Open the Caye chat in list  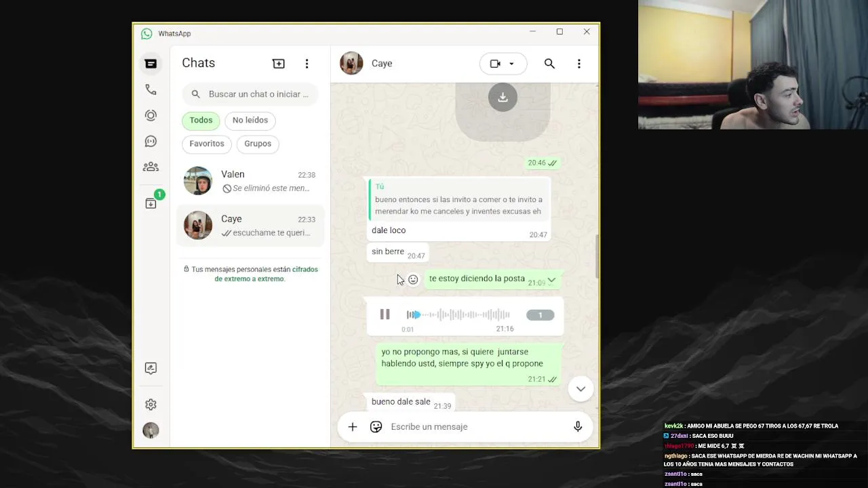(x=250, y=226)
